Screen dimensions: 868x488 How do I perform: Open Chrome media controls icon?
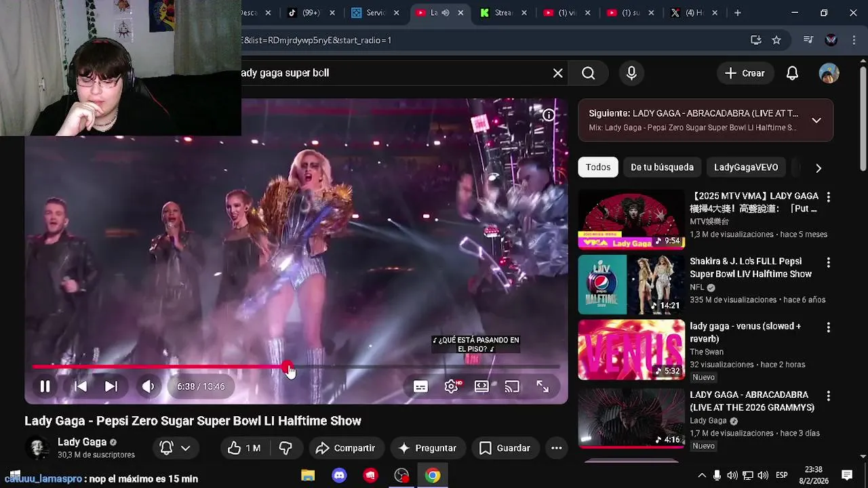(x=808, y=40)
